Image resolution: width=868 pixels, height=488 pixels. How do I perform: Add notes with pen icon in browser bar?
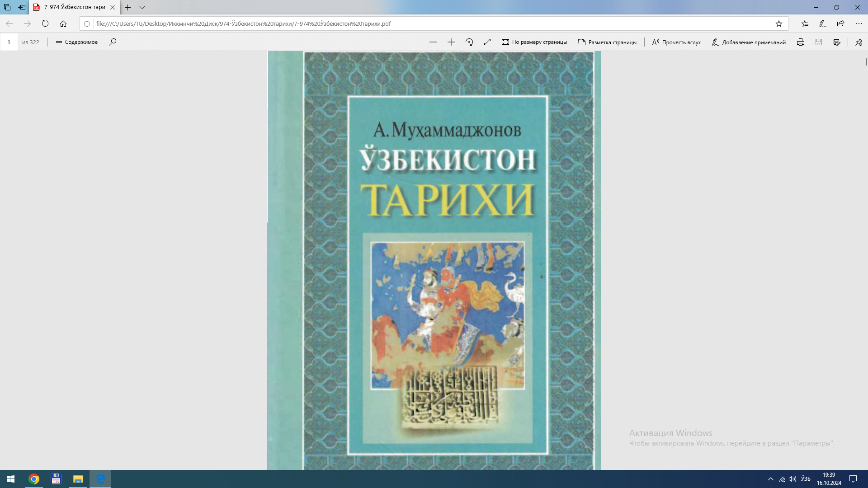(x=823, y=23)
